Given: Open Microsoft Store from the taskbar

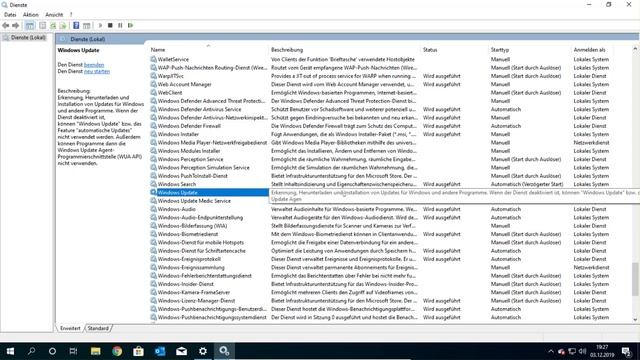Looking at the screenshot, I should click(x=138, y=351).
